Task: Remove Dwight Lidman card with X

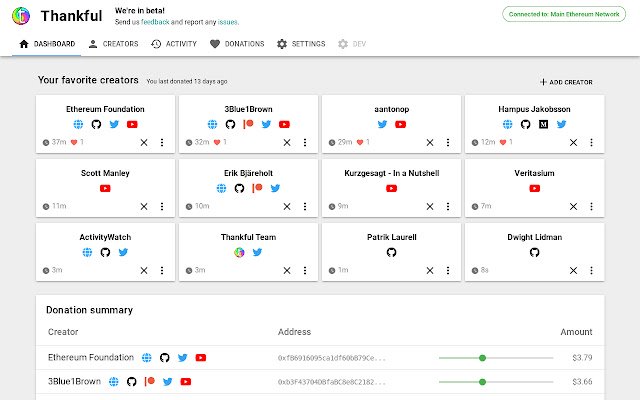Action: [x=573, y=270]
